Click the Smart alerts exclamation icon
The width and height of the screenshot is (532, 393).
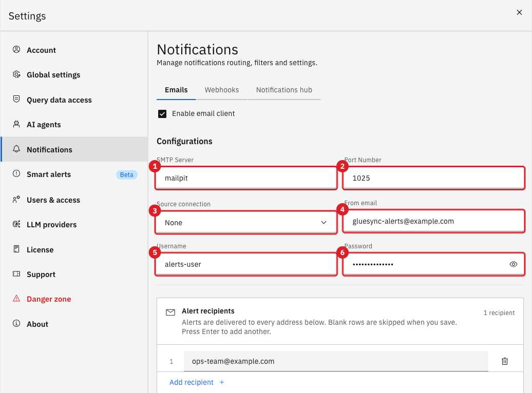(16, 174)
